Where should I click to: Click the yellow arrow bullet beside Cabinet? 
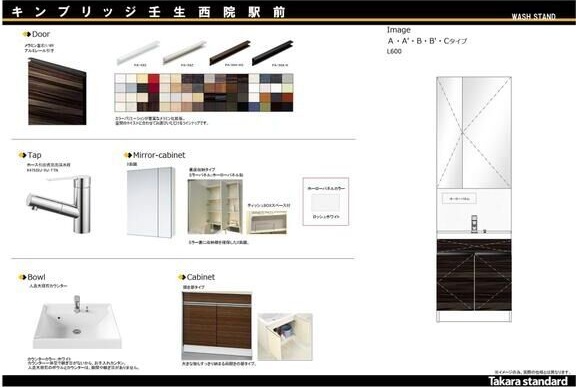coord(181,277)
